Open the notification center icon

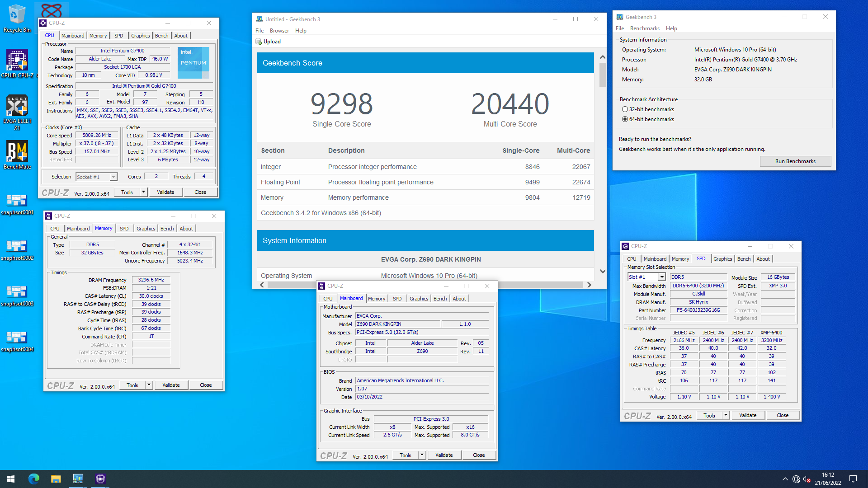[x=853, y=479]
